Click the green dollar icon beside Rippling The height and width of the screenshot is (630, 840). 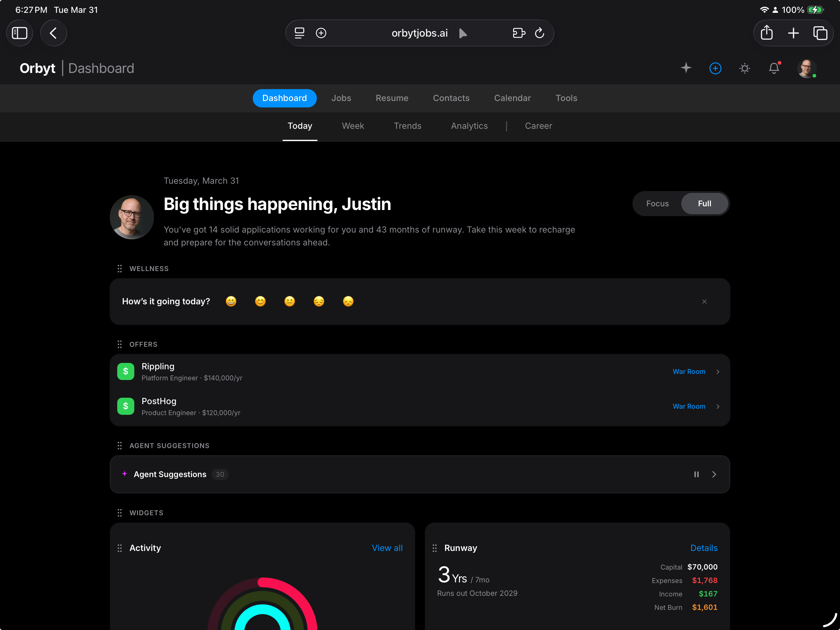(x=125, y=371)
